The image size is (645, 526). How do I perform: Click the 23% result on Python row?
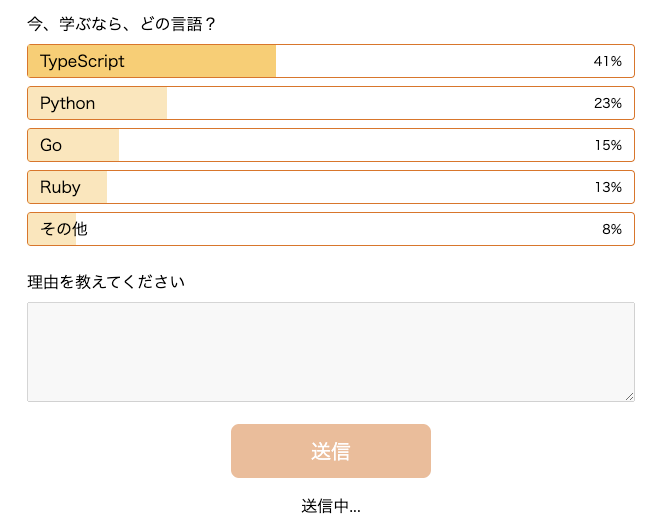click(607, 103)
